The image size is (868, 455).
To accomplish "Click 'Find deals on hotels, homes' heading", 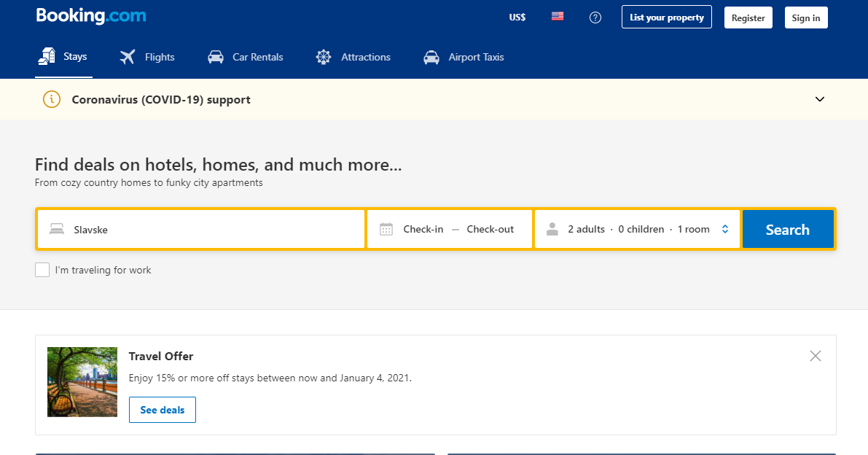I will 218,165.
